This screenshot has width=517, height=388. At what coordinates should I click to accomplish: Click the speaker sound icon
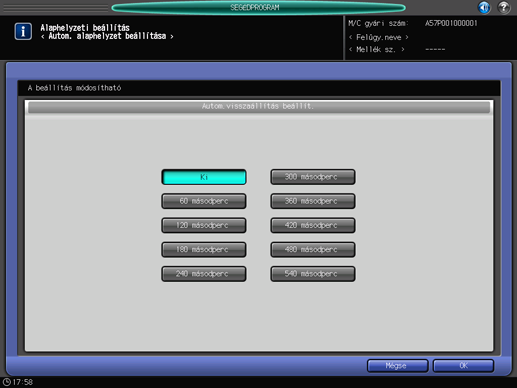(484, 7)
